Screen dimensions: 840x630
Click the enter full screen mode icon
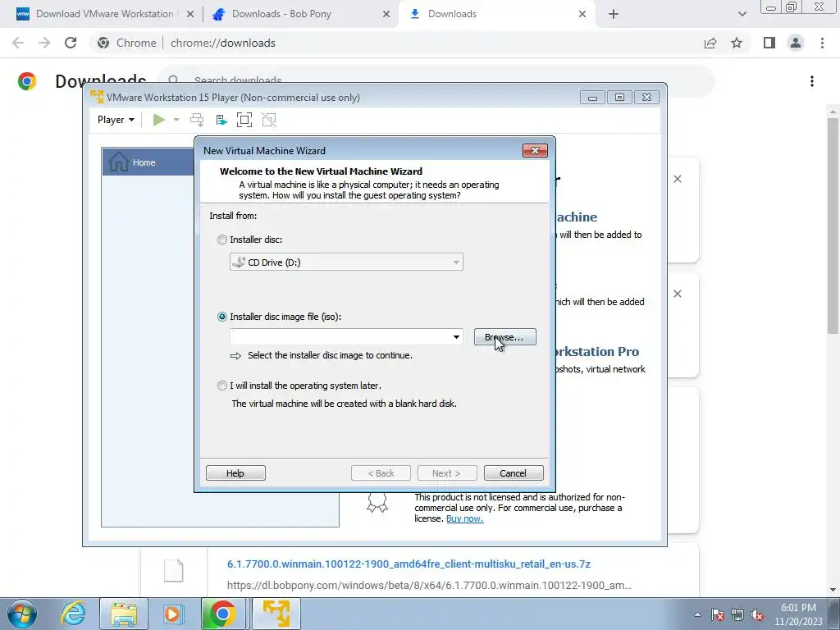(244, 120)
